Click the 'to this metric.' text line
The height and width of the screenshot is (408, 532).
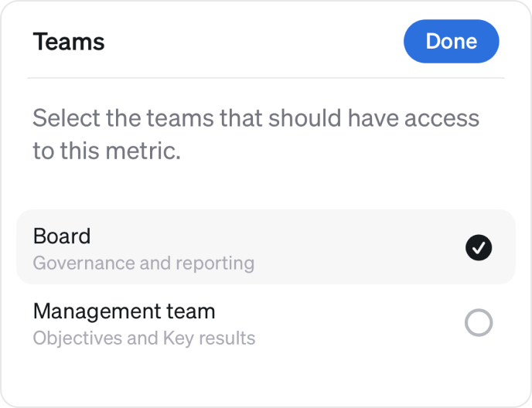coord(107,151)
